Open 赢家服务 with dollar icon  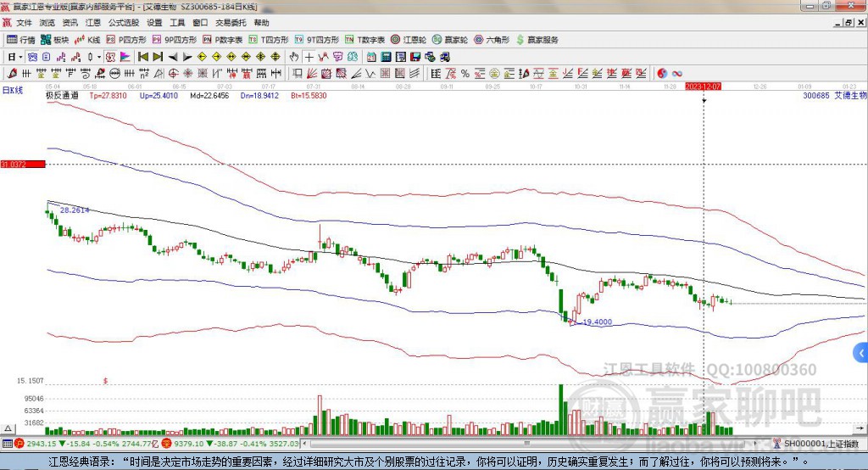(537, 40)
